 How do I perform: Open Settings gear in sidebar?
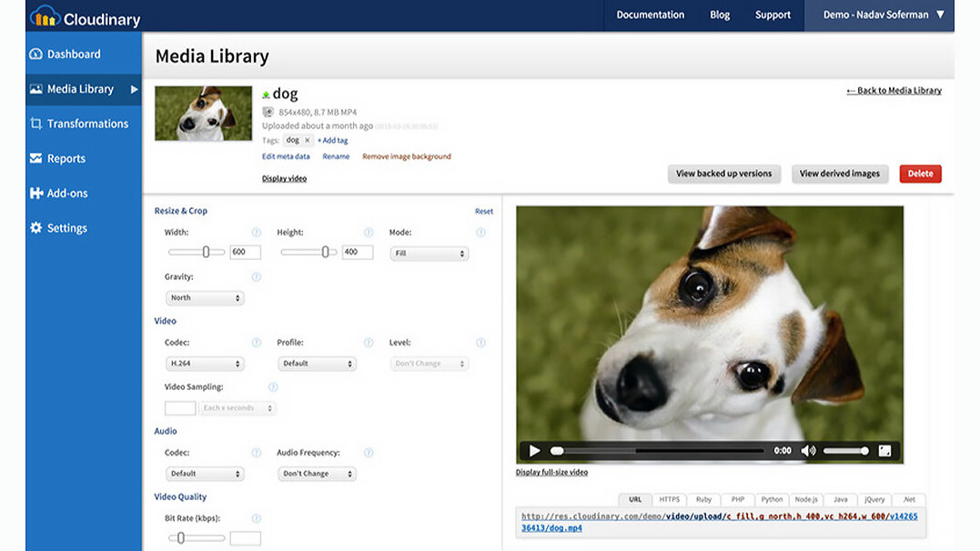pos(36,228)
